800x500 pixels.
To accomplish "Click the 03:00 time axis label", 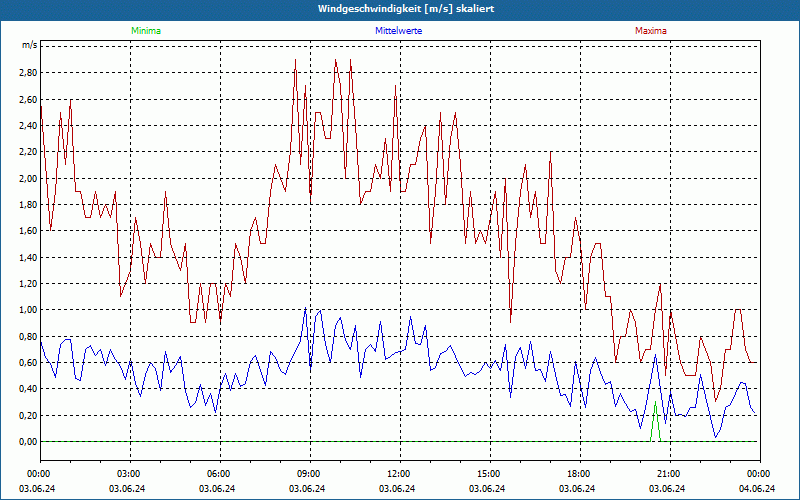I will point(129,474).
